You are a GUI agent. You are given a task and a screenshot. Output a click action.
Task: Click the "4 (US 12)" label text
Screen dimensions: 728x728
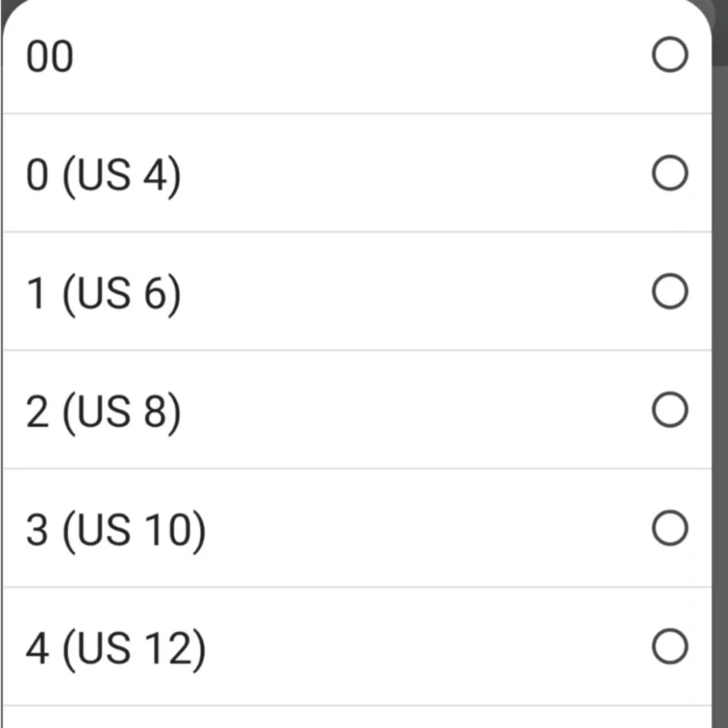pos(116,649)
